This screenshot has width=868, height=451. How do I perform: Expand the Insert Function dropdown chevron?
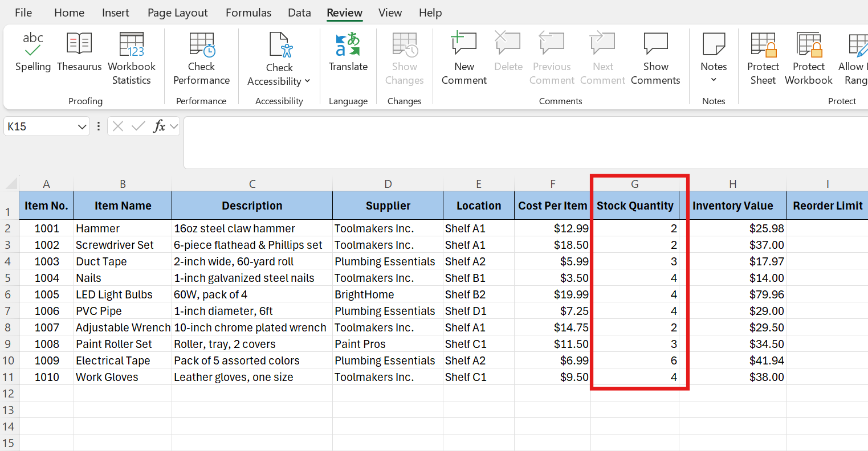click(x=174, y=126)
